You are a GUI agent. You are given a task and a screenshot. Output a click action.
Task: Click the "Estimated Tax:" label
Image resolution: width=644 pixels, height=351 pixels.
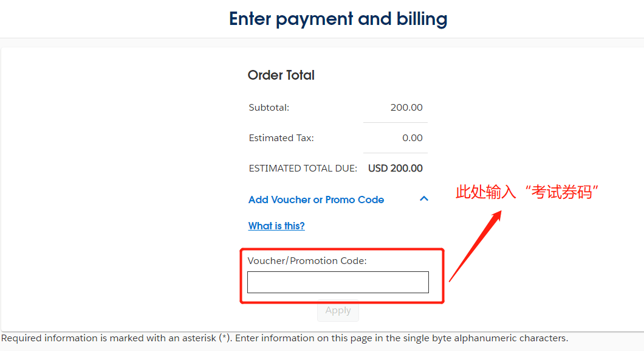(x=281, y=138)
